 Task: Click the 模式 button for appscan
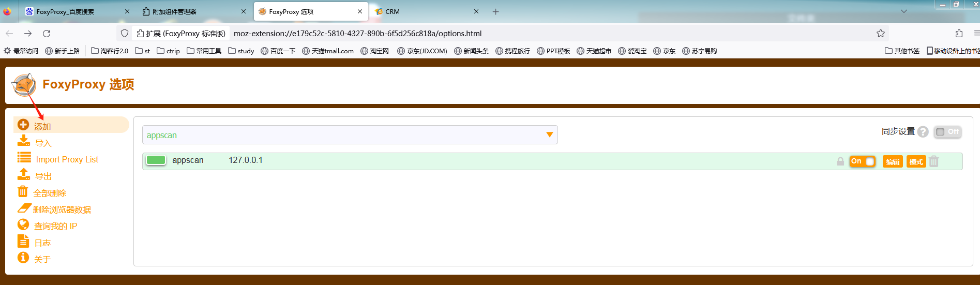[916, 161]
